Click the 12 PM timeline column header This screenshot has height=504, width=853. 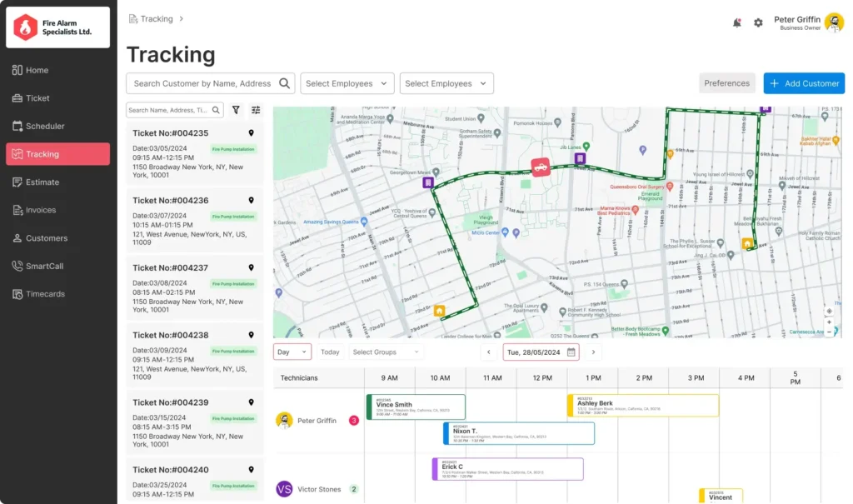click(542, 377)
